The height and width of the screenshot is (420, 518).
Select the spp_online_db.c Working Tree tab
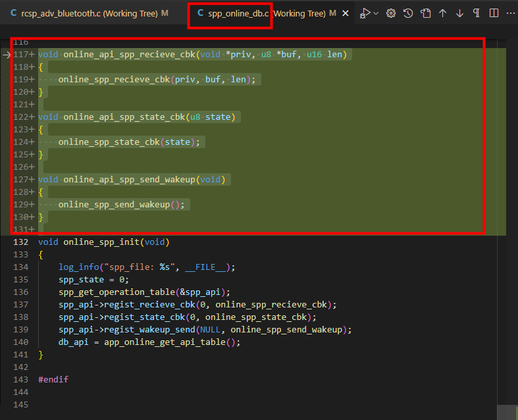tap(267, 13)
